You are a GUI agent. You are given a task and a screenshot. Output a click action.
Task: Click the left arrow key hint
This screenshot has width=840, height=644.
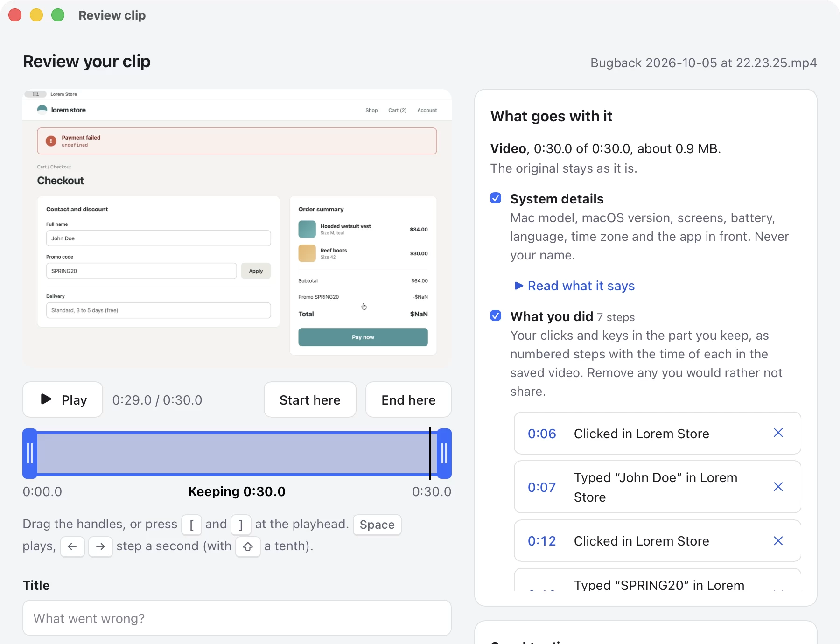point(72,546)
